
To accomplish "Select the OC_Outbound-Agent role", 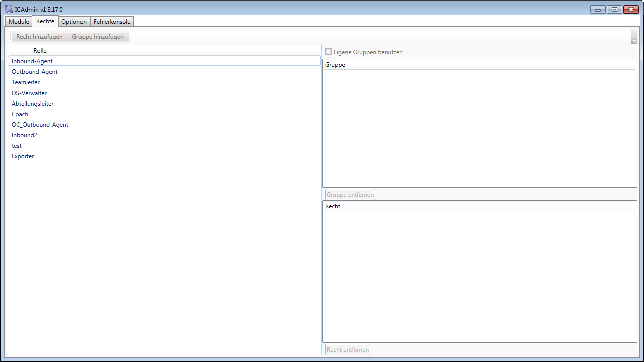I will 164,125.
